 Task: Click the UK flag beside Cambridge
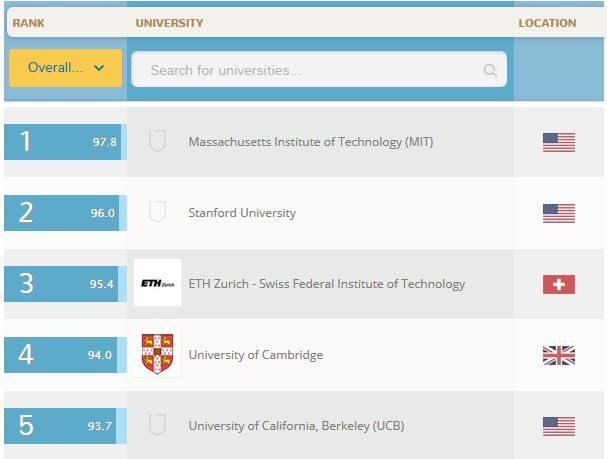point(559,355)
